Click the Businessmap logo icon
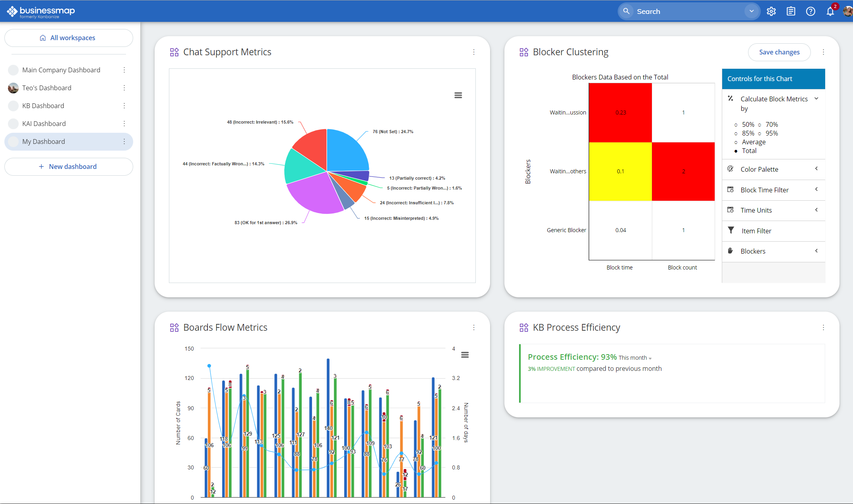853x504 pixels. click(12, 11)
